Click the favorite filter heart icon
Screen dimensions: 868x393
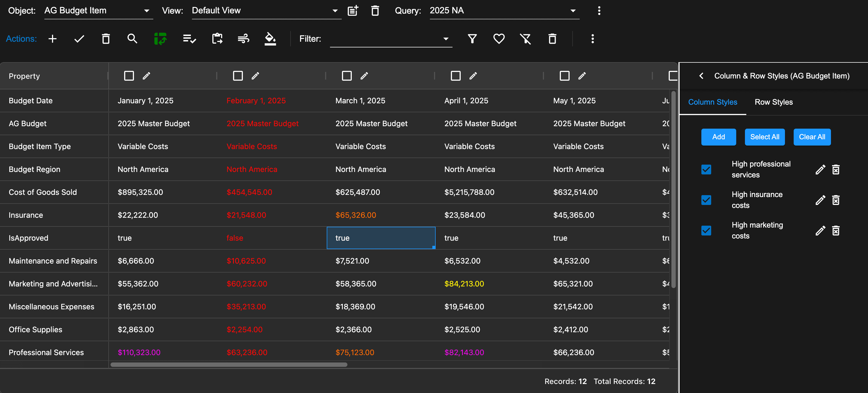pos(499,39)
